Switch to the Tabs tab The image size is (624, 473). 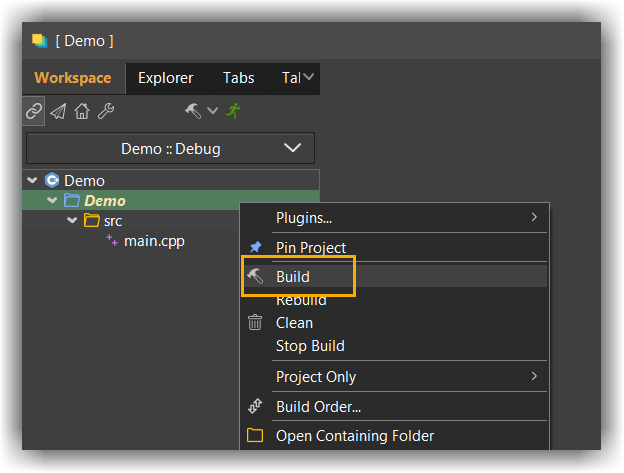pos(238,77)
